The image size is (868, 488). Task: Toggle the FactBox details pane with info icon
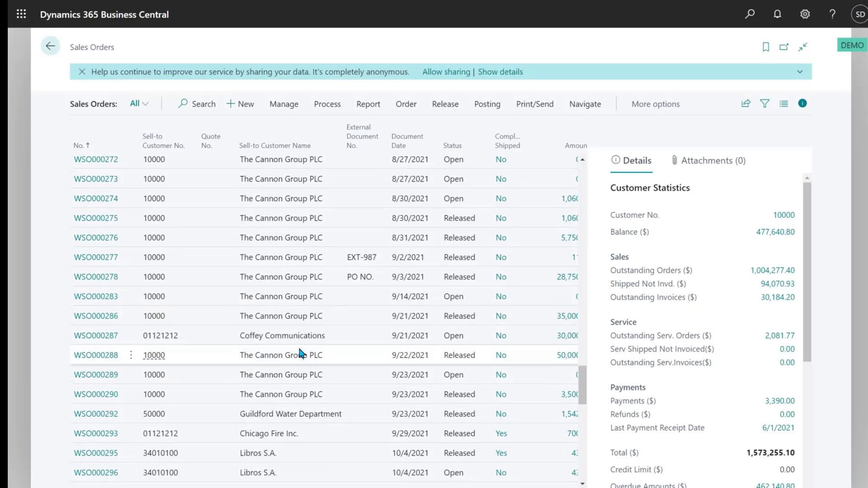coord(802,103)
